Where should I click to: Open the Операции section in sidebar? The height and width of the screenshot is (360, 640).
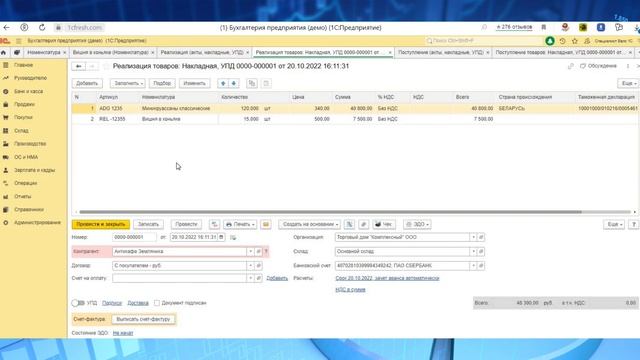[25, 183]
